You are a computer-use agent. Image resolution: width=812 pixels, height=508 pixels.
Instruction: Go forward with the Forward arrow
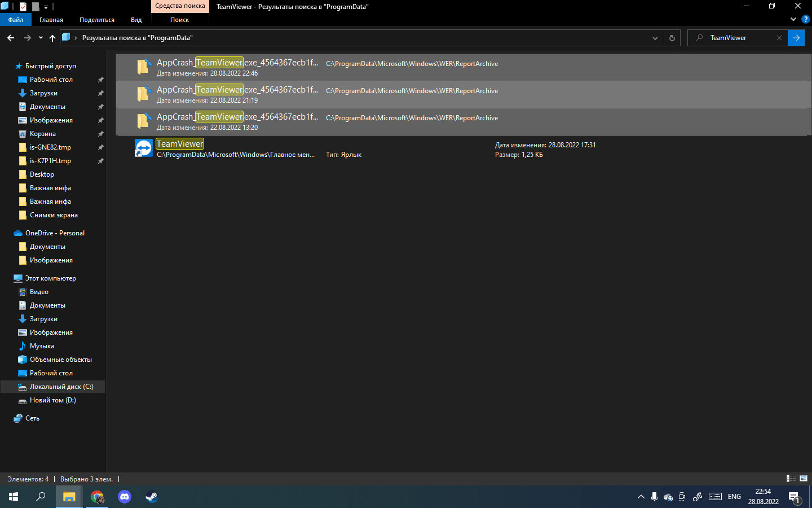coord(27,38)
